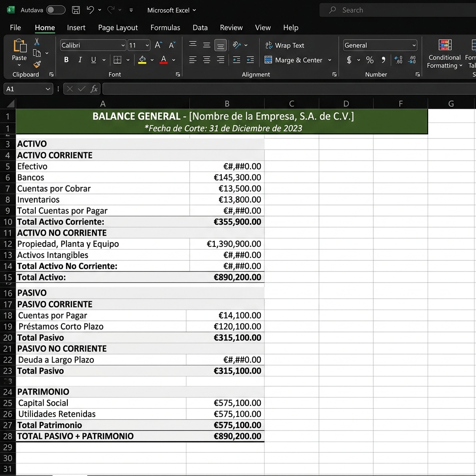
Task: Click the Wrap Text button
Action: pyautogui.click(x=284, y=45)
